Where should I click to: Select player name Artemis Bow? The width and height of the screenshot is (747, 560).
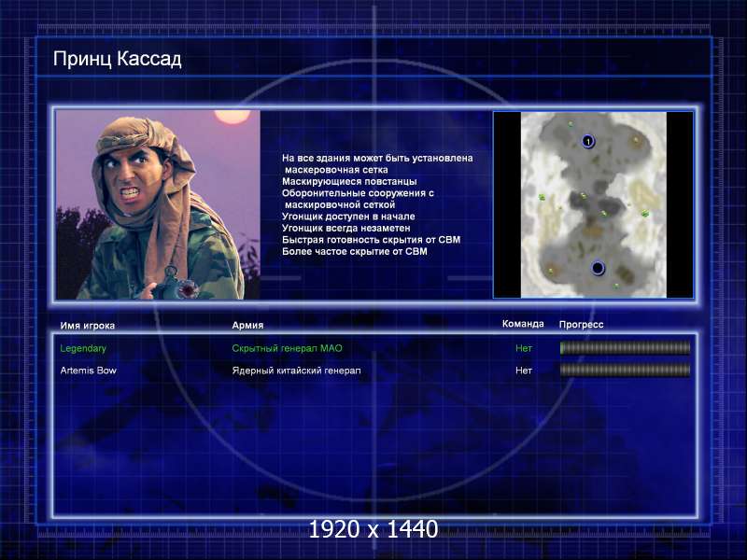coord(88,371)
